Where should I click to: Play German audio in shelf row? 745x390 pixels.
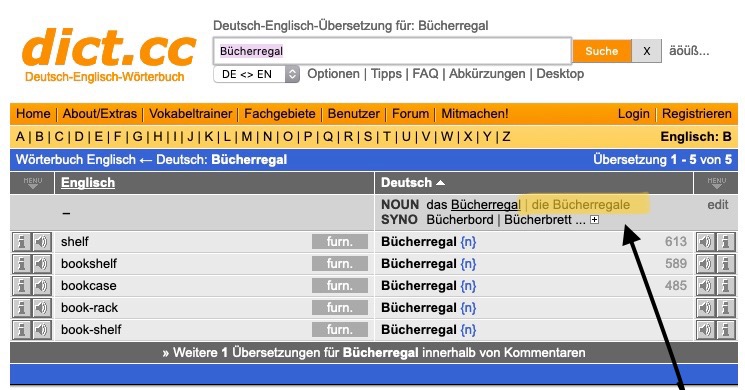point(706,242)
